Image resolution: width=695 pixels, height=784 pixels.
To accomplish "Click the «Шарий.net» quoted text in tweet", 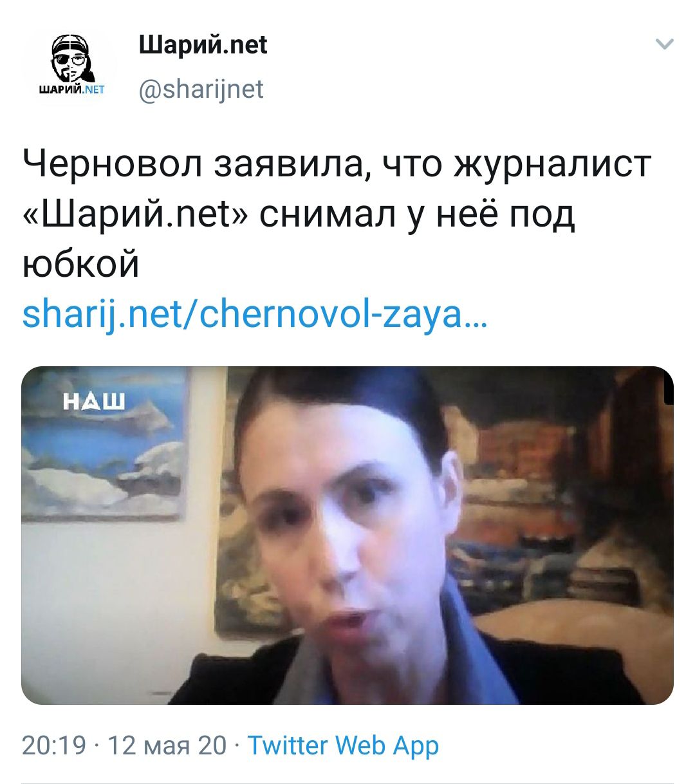I will click(134, 214).
